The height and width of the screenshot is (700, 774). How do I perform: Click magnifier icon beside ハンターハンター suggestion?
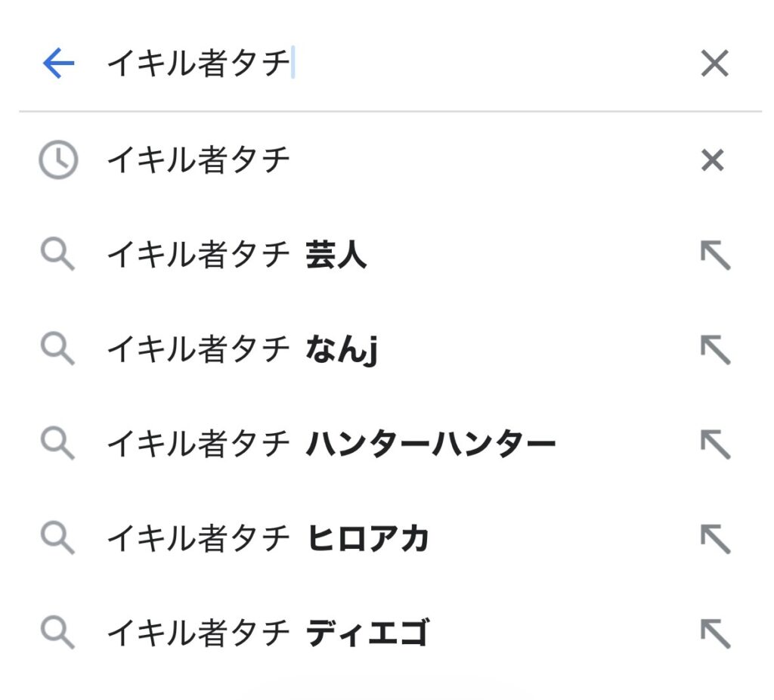point(57,444)
